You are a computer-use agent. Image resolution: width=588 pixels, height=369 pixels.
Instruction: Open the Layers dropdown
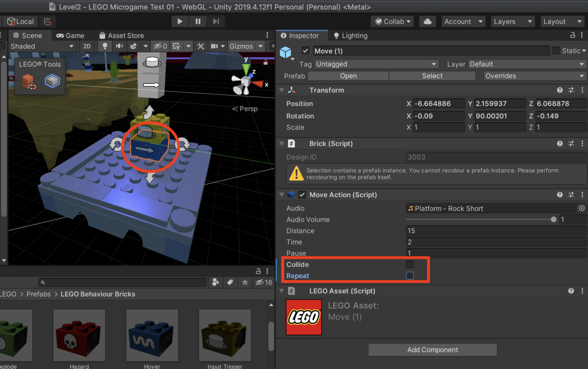tap(512, 22)
